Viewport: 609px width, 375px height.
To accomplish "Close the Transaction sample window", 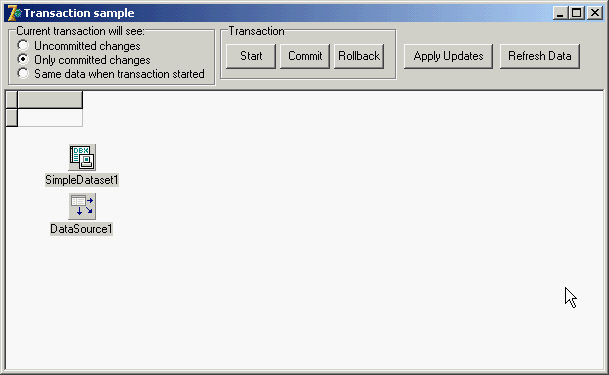I will coord(595,13).
